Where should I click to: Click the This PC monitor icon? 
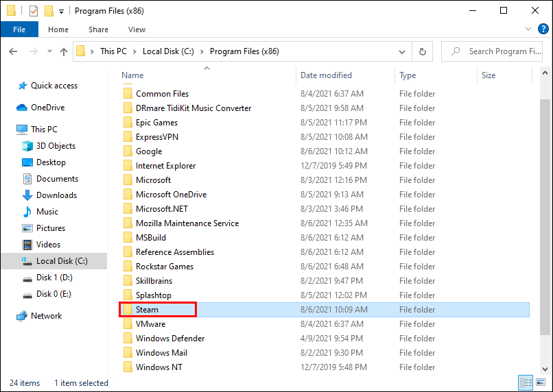point(22,130)
